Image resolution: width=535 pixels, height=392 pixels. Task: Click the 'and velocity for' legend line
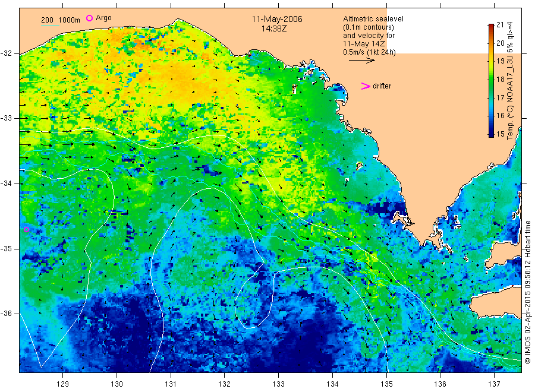[369, 36]
